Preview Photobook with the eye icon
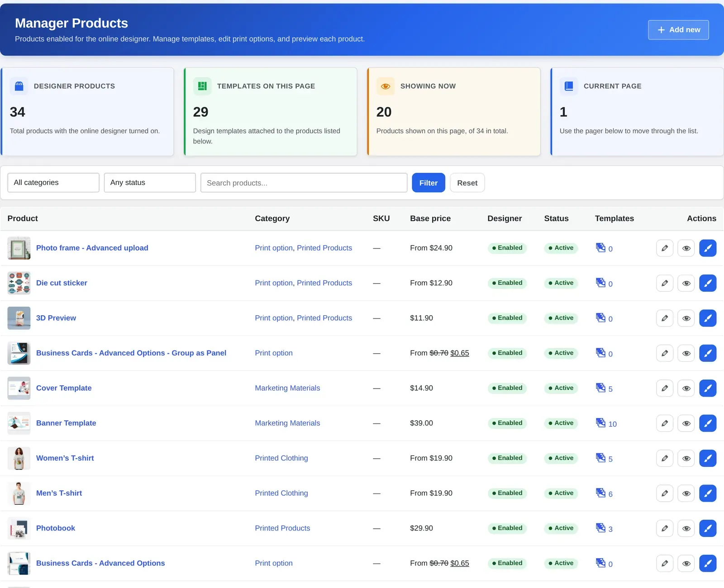 686,528
